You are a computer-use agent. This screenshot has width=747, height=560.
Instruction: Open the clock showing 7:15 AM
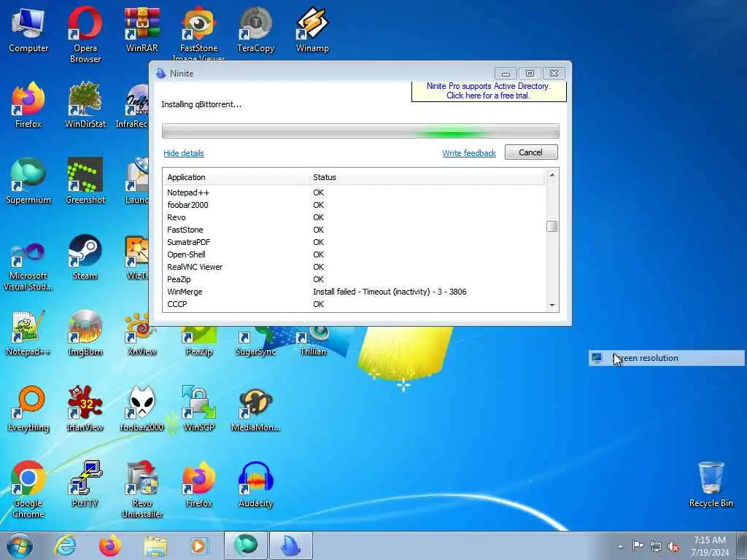coord(710,546)
